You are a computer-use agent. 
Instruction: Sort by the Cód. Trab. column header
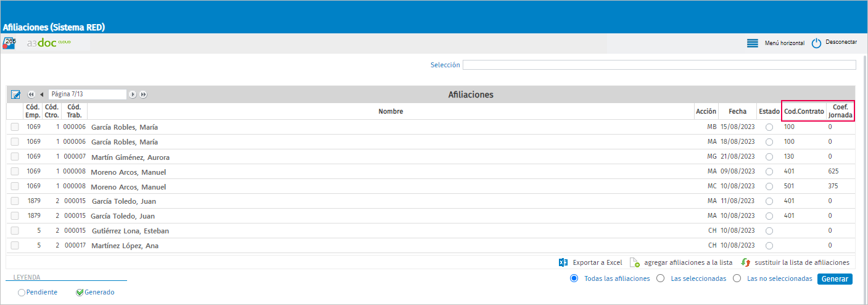click(x=74, y=111)
